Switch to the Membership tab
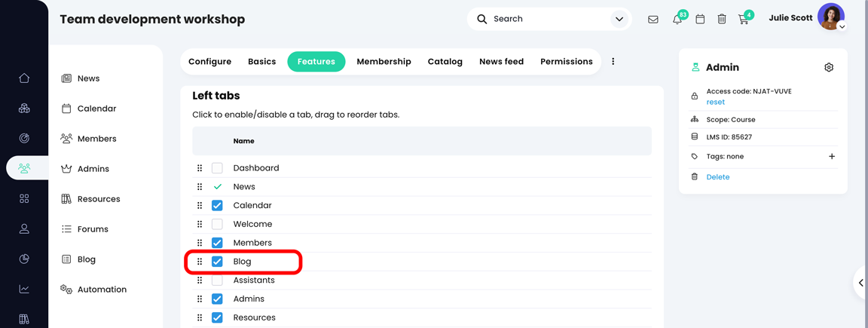The height and width of the screenshot is (328, 868). tap(384, 62)
